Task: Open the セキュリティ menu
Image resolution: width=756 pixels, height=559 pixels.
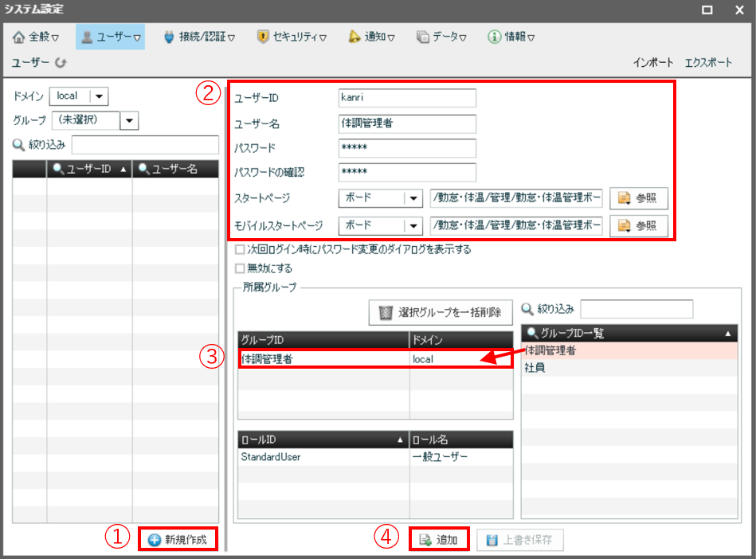Action: click(x=292, y=37)
